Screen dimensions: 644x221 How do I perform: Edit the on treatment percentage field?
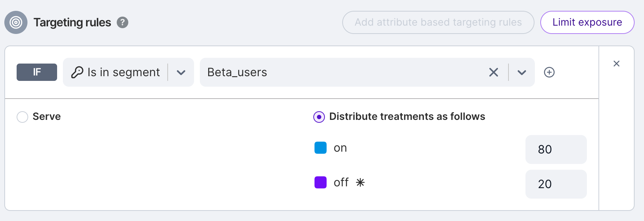click(x=556, y=149)
